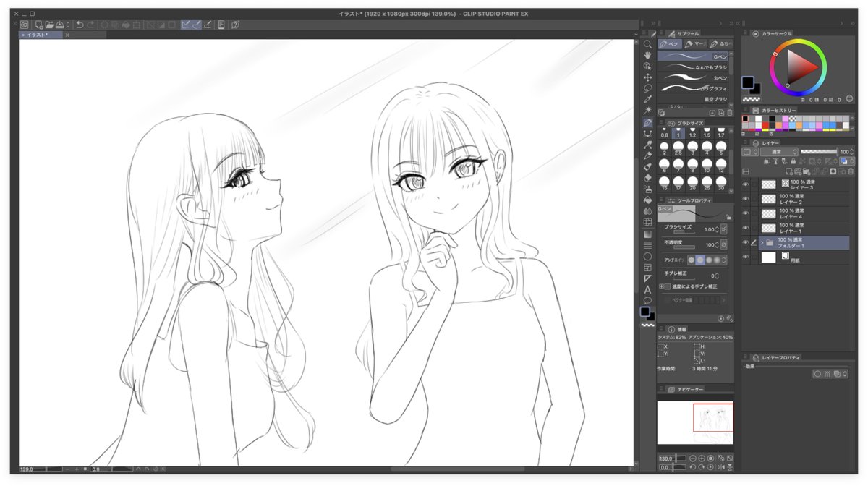Screen dimensions: 868x486
Task: Hide layer レイヤー 4 via eye icon
Action: (746, 213)
